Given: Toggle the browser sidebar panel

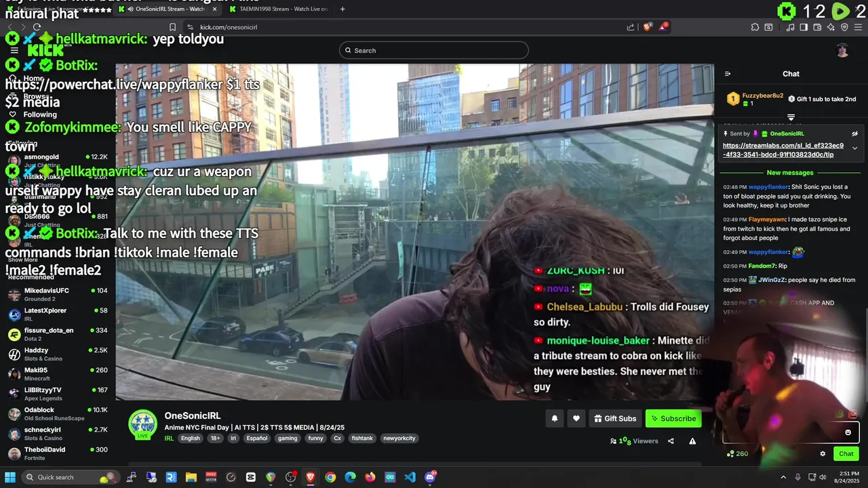Looking at the screenshot, I should click(x=804, y=27).
